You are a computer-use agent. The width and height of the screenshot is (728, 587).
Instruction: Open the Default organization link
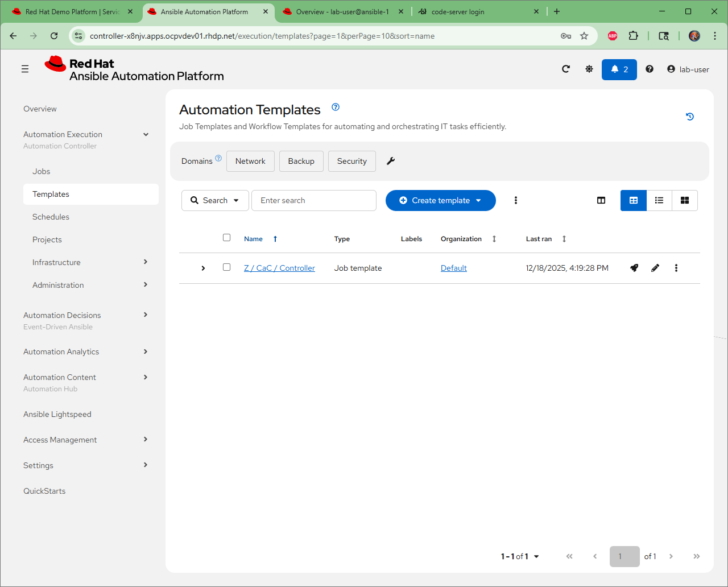(x=454, y=268)
